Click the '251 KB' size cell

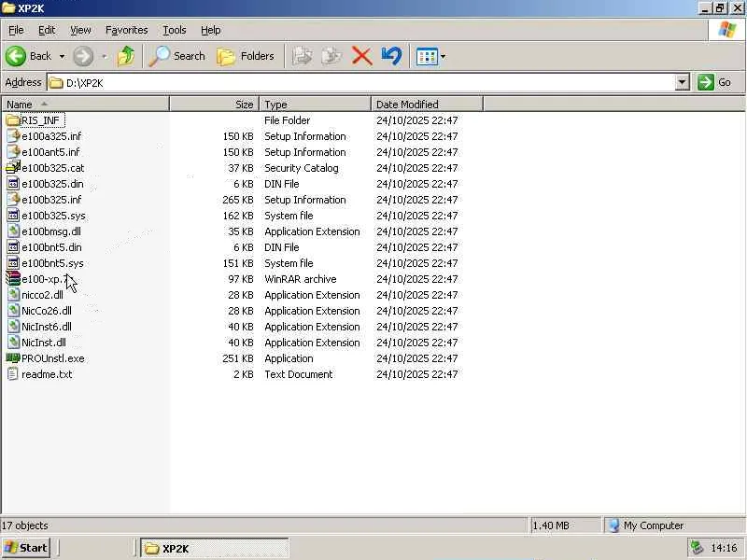coord(238,358)
